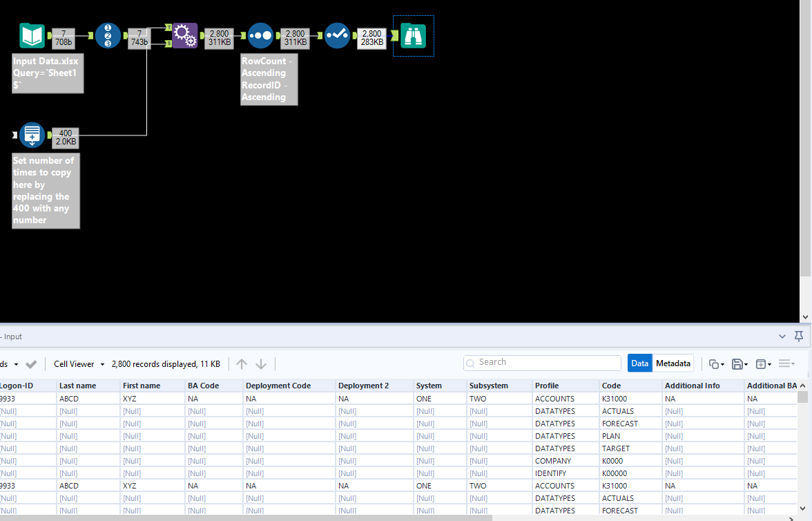The height and width of the screenshot is (521, 812).
Task: Select the Input Data.xlsx tool on canvas
Action: 32,35
